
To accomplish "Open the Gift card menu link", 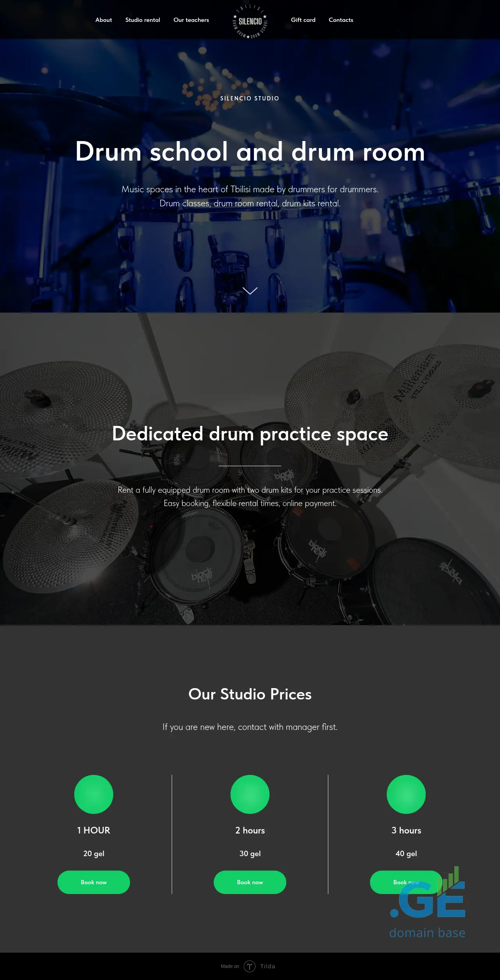I will click(x=303, y=20).
